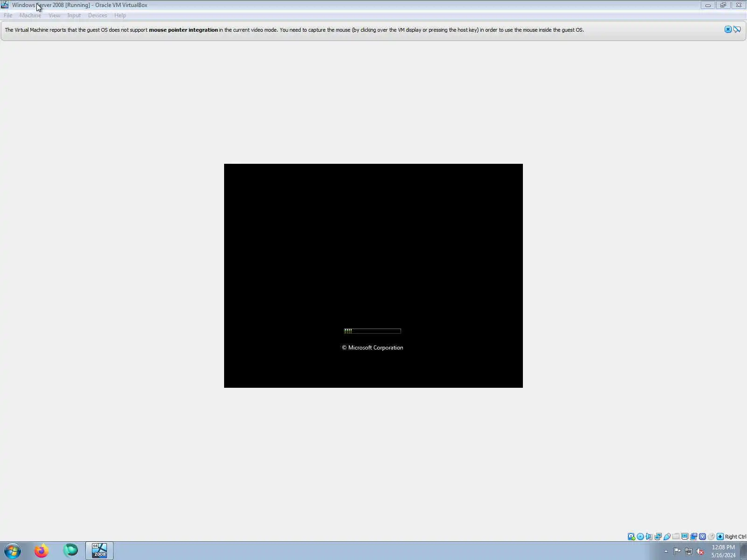Image resolution: width=747 pixels, height=560 pixels.
Task: Click the audio indicator in VirtualBox status bar
Action: pyautogui.click(x=649, y=537)
